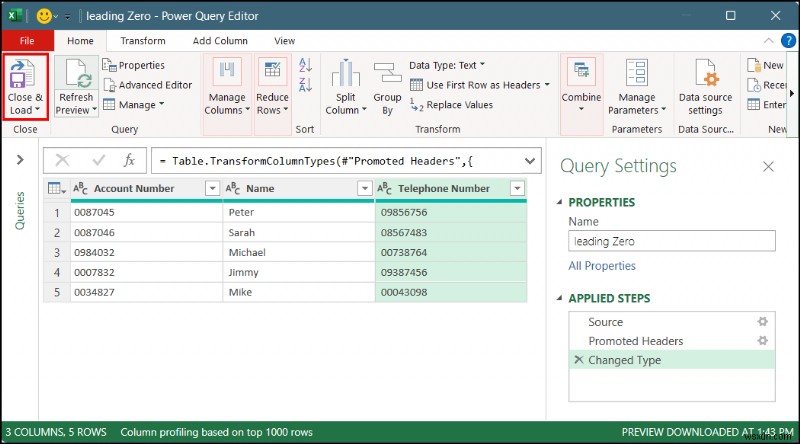The image size is (800, 444).
Task: Open query Properties
Action: point(134,65)
